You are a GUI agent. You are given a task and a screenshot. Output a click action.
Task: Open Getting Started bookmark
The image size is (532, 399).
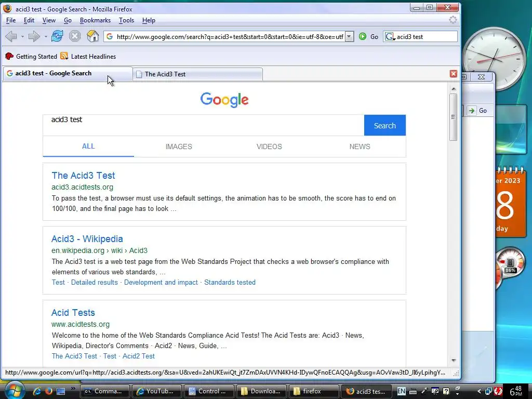pyautogui.click(x=31, y=56)
